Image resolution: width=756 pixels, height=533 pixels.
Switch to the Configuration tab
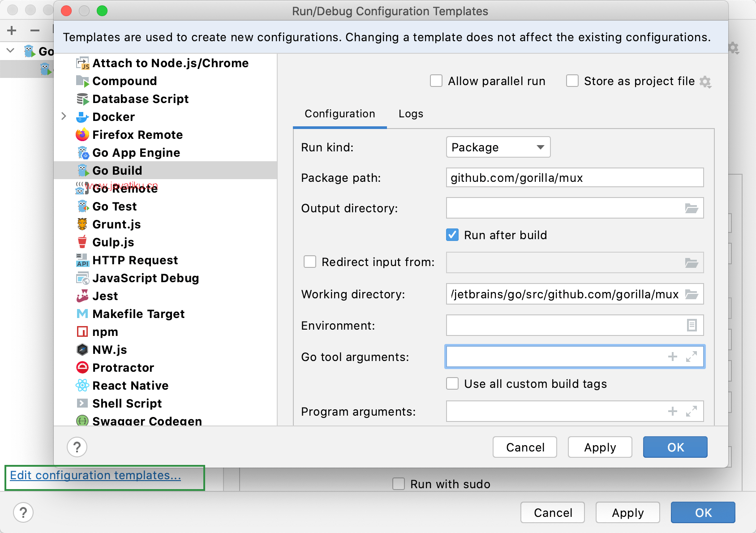click(x=340, y=114)
